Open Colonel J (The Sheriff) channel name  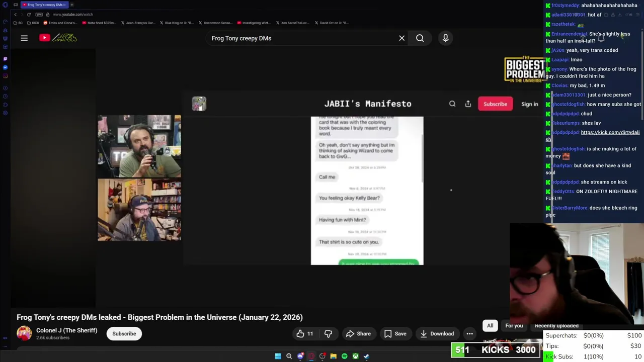point(66,330)
